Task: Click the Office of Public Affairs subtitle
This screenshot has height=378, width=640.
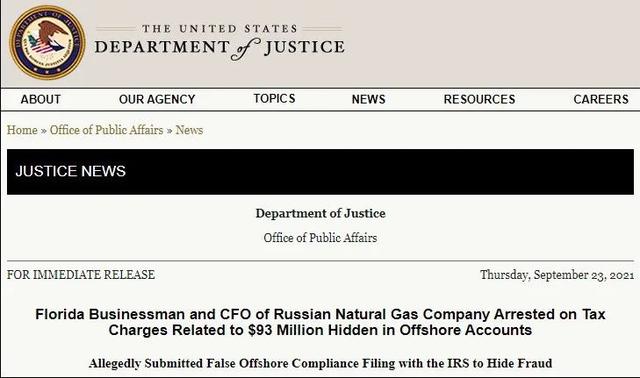Action: 320,238
